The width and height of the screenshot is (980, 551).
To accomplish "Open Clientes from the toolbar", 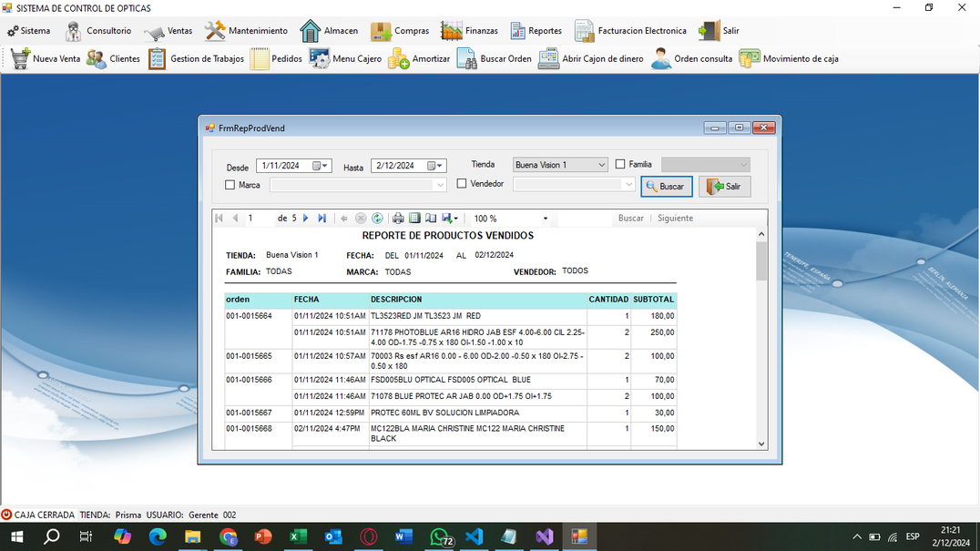I will (113, 58).
